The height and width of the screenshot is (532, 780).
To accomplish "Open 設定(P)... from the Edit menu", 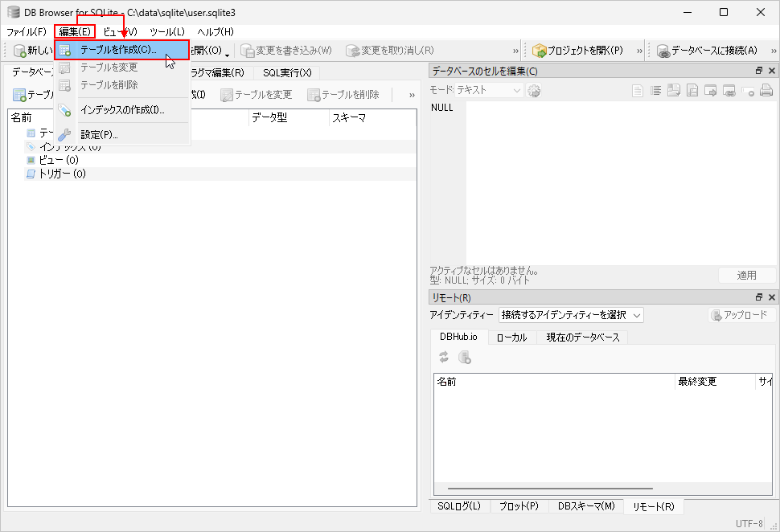I will (99, 134).
